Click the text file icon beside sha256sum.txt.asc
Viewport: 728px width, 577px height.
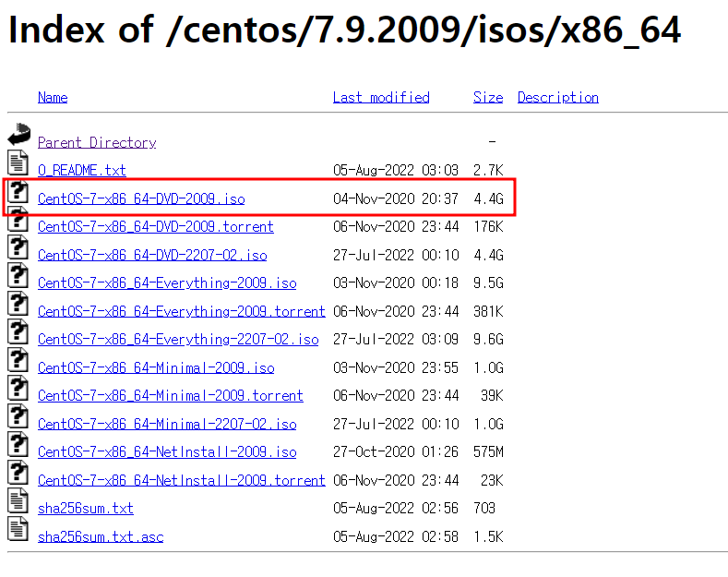[x=18, y=529]
